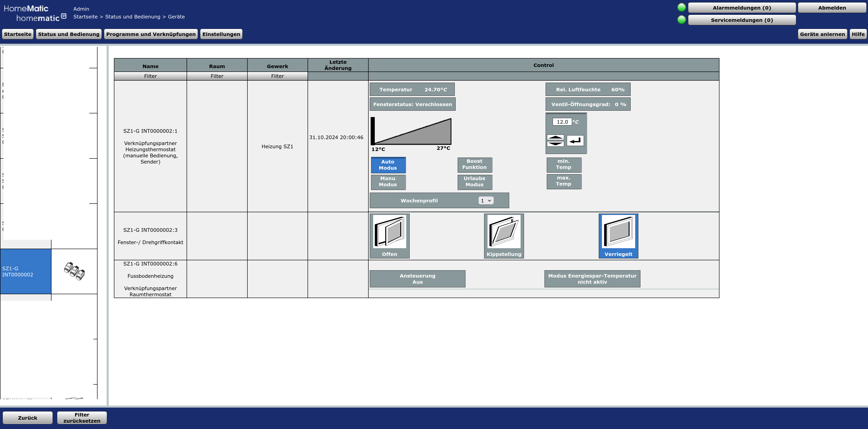Open the Wochenprofil dropdown

[x=485, y=201]
